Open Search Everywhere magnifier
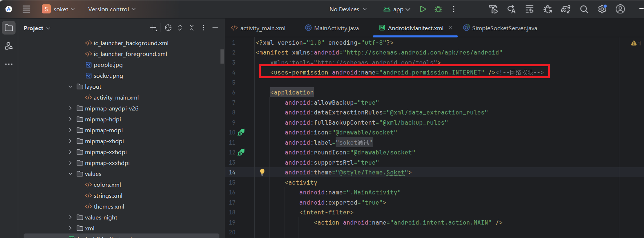Image resolution: width=644 pixels, height=238 pixels. pyautogui.click(x=584, y=9)
